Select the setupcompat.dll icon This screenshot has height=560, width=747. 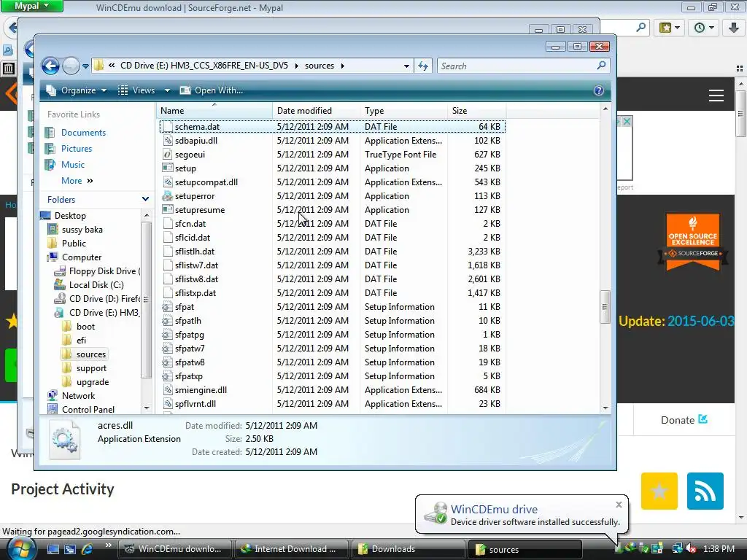click(x=167, y=182)
